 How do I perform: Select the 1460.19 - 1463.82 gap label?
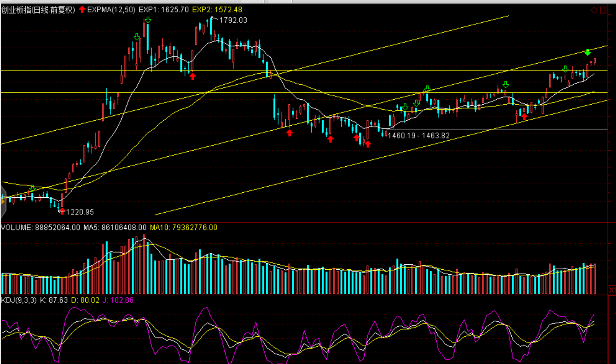[418, 136]
